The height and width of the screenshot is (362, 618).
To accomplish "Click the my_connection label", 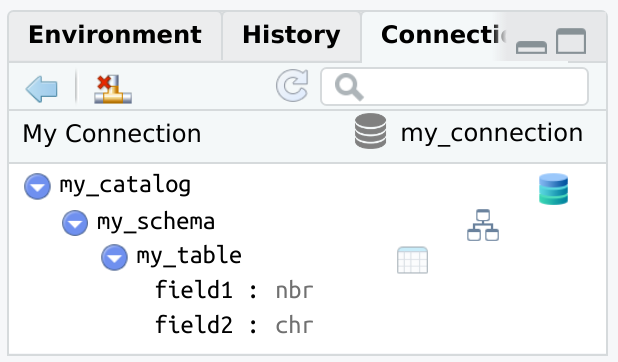I will pyautogui.click(x=491, y=133).
